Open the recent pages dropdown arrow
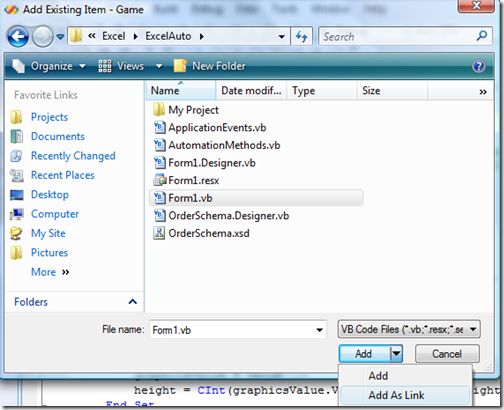 60,36
